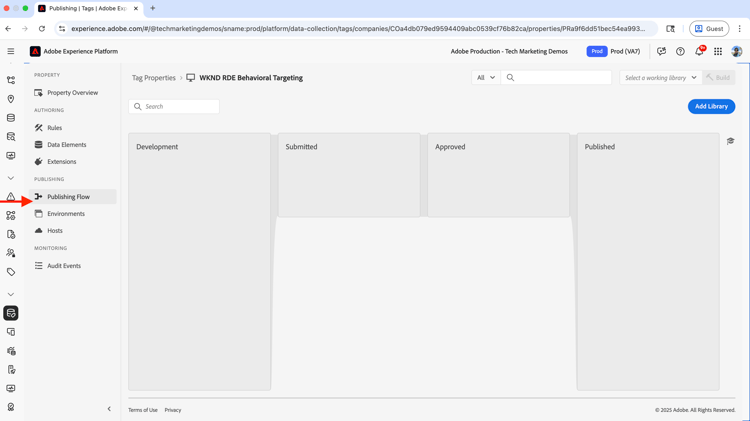Click WKND RDE Behavioral Targeting title
750x421 pixels.
(251, 78)
